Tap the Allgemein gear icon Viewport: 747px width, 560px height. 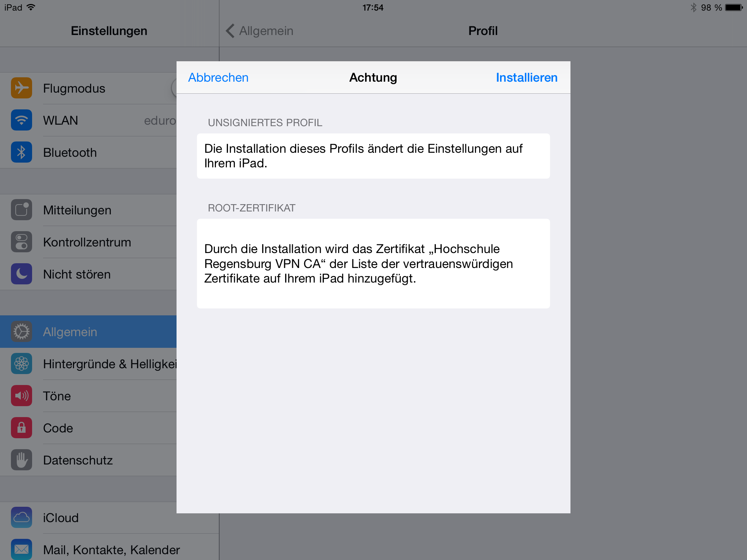tap(22, 331)
